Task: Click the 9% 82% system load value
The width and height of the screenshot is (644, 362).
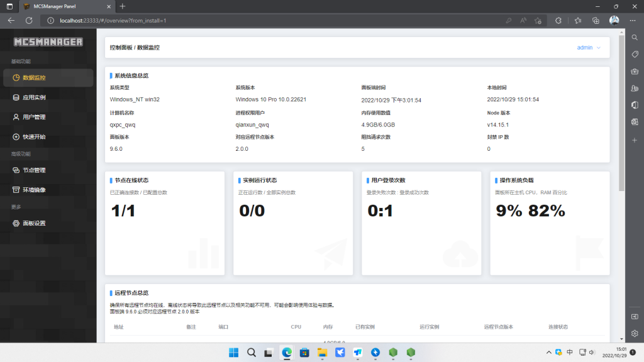Action: [x=530, y=211]
